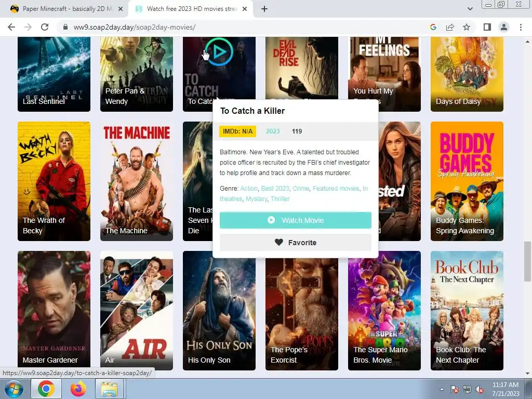Switch to Paper Minecraft tab
Image resolution: width=532 pixels, height=399 pixels.
[x=63, y=9]
